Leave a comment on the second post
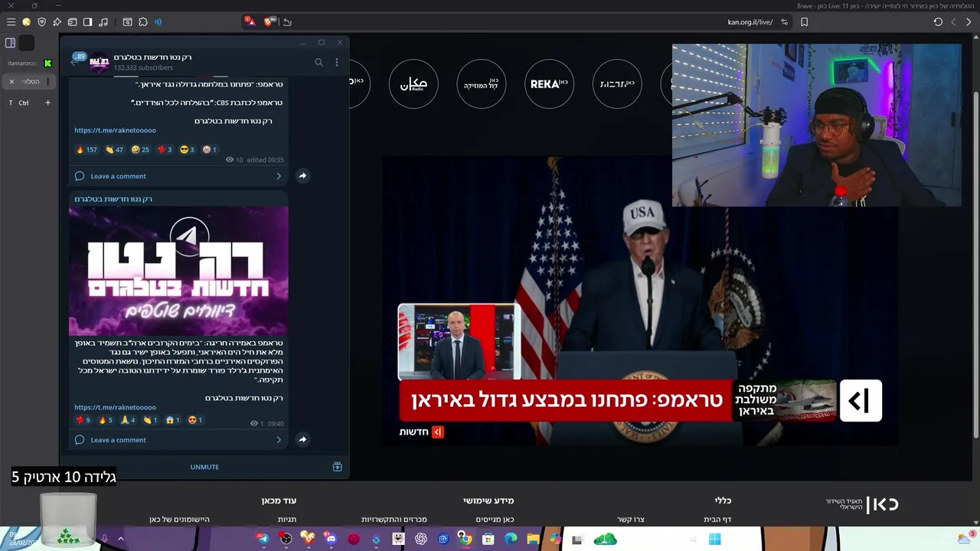This screenshot has height=551, width=980. point(118,440)
